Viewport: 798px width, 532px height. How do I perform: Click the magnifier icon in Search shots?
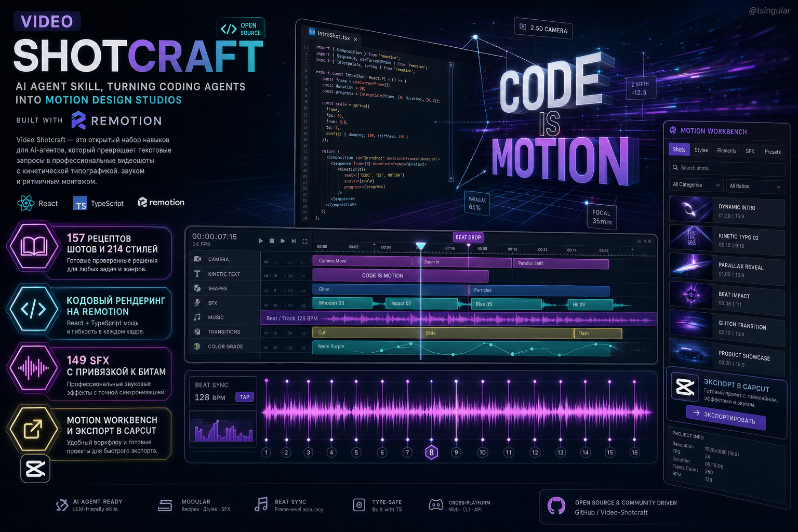click(x=675, y=167)
